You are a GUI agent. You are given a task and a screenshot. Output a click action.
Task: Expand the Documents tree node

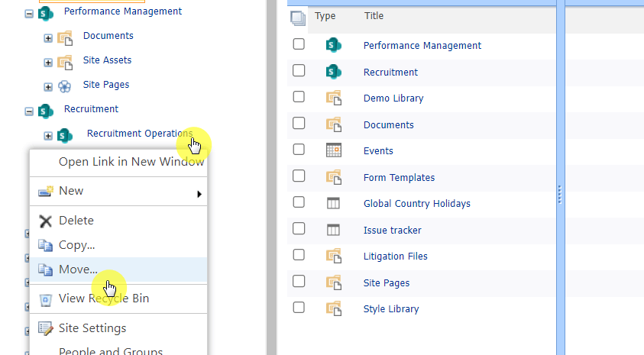(48, 38)
